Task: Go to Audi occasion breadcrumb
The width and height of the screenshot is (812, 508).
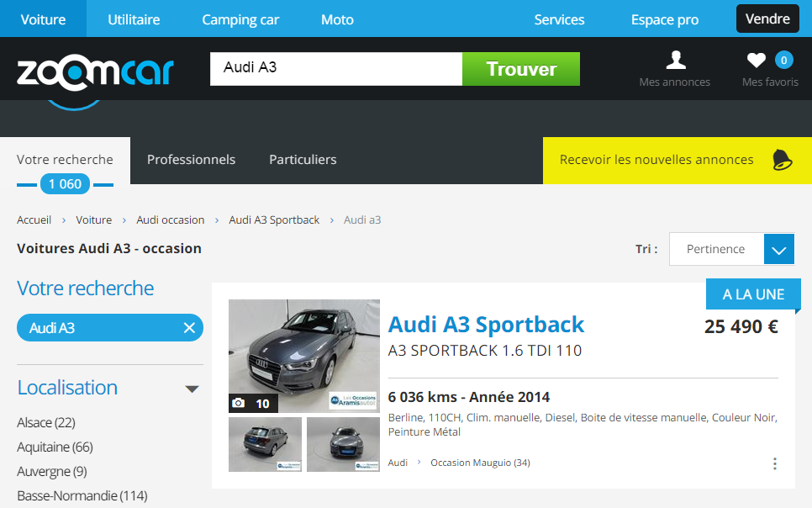Action: coord(171,220)
